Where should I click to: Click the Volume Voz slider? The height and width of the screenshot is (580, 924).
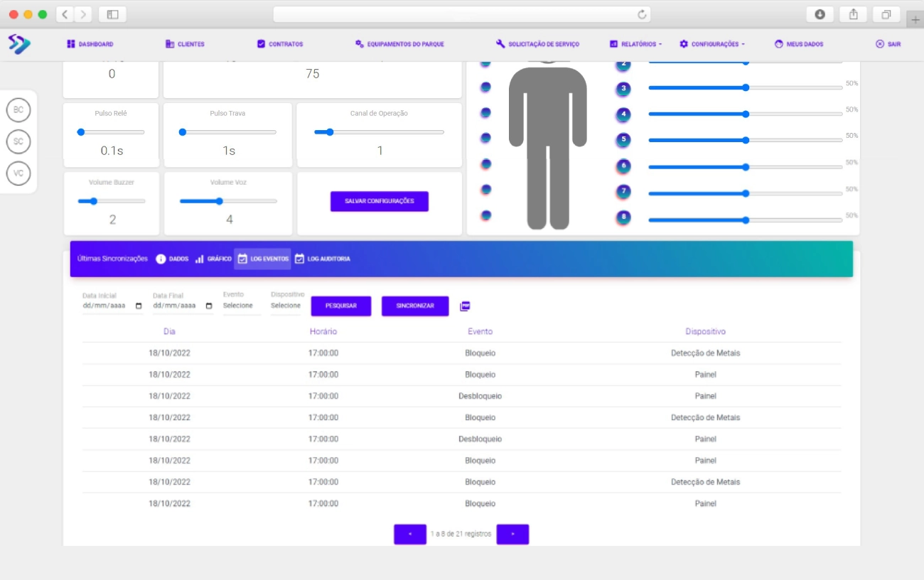(x=228, y=201)
